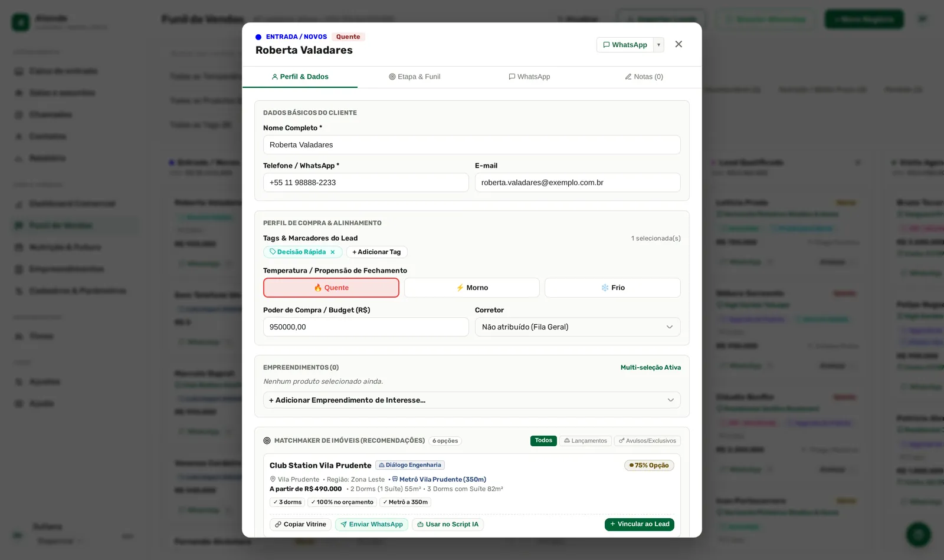The image size is (944, 560).
Task: Select the Todos matchmaker filter
Action: [543, 441]
